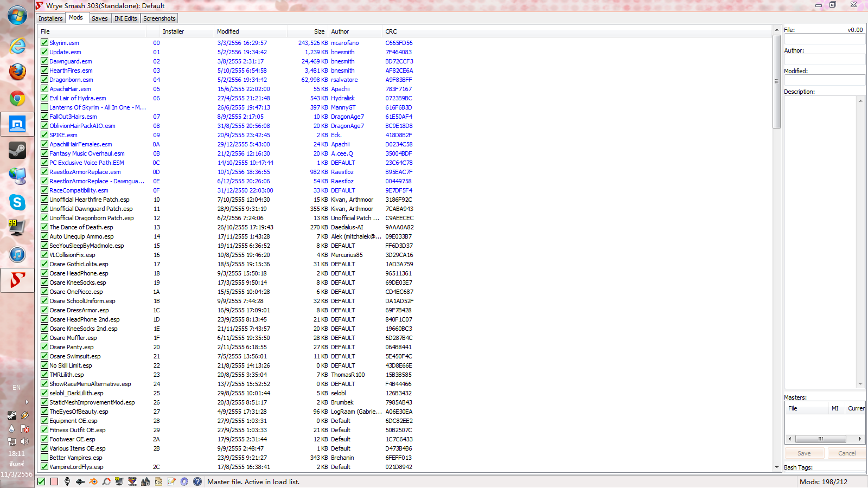Screen dimensions: 868x488
Task: Sort mods by the Author column header
Action: point(355,31)
